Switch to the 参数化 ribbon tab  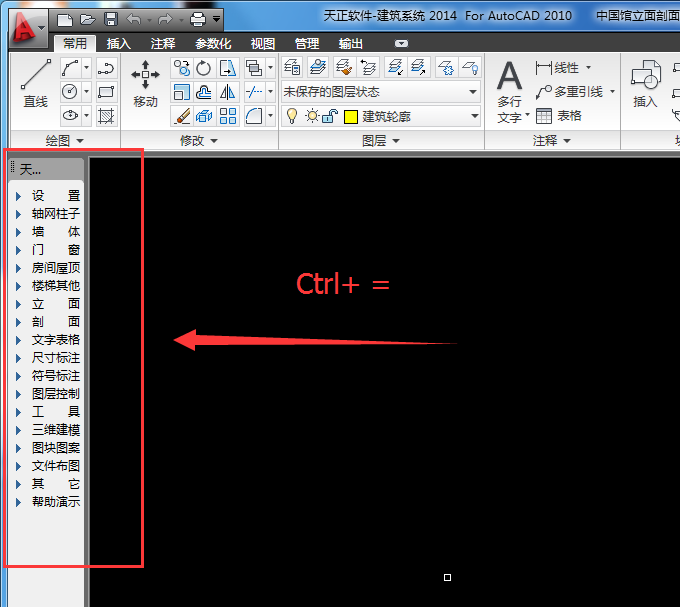tap(213, 43)
